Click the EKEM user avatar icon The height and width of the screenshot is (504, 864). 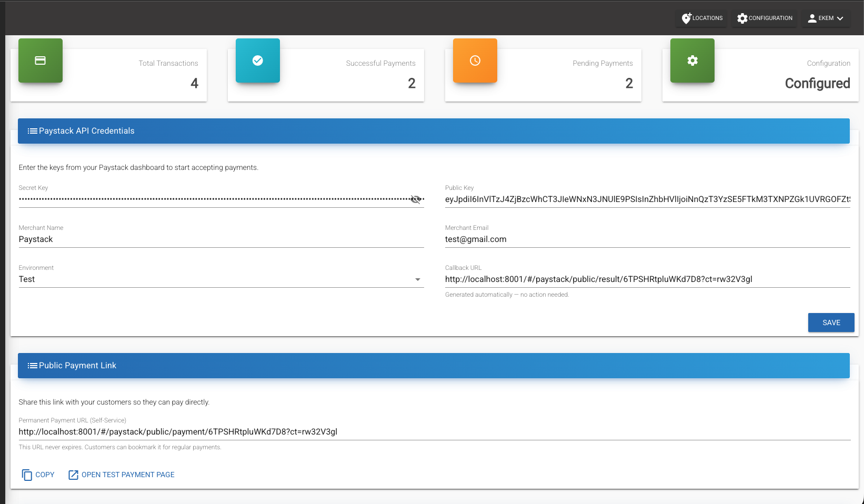pos(812,18)
